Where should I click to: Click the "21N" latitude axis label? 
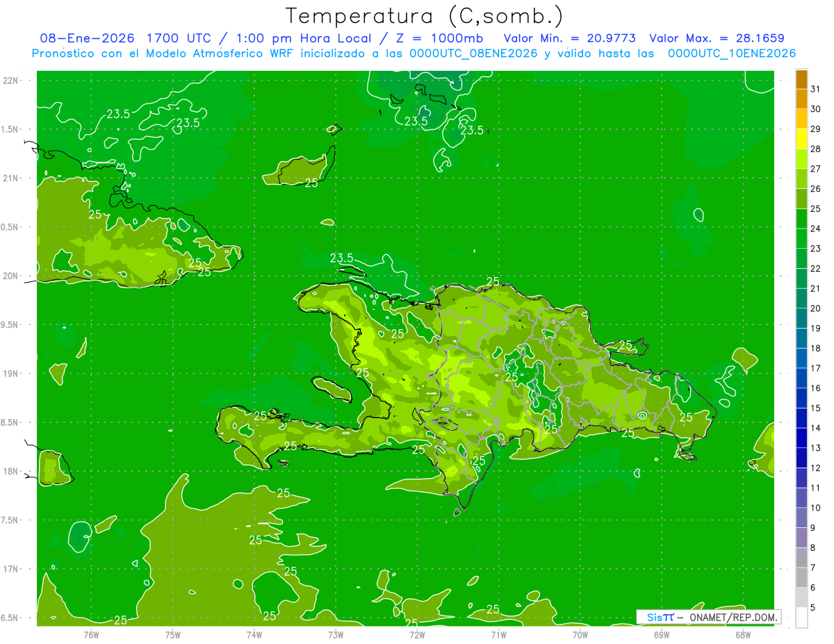[x=12, y=178]
